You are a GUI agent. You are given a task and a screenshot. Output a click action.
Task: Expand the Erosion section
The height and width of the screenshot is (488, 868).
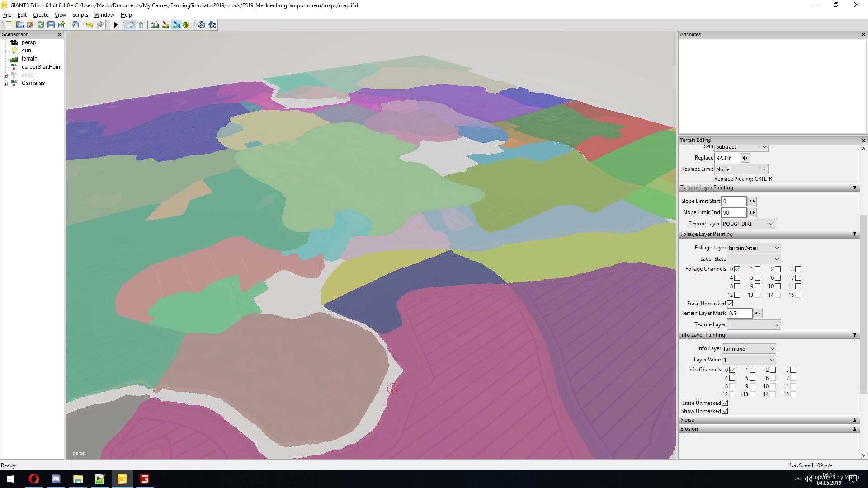tap(769, 429)
